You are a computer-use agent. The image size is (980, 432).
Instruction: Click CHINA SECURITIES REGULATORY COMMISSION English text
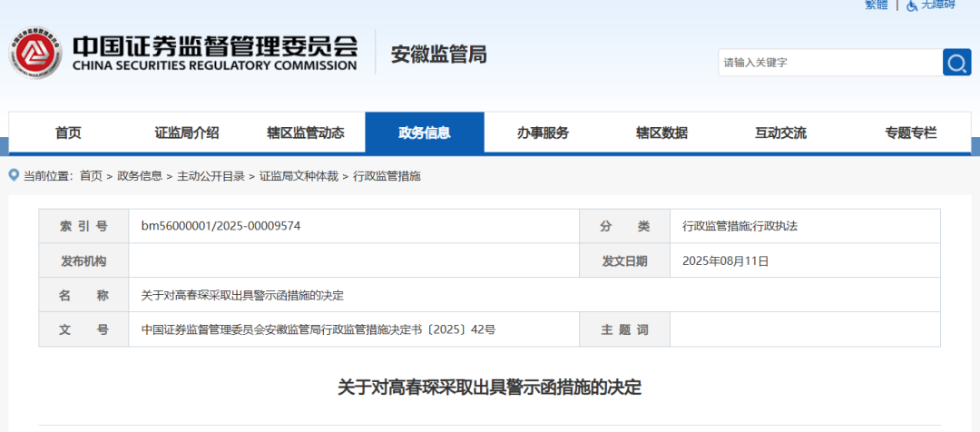pyautogui.click(x=215, y=65)
